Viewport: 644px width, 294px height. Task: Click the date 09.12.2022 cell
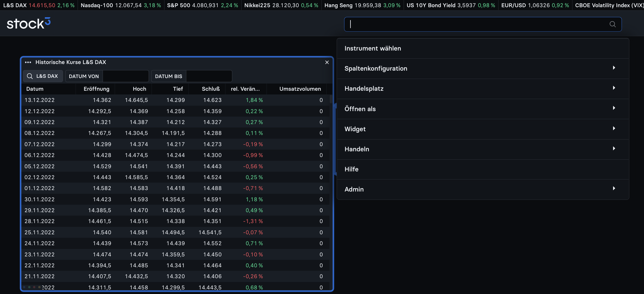39,122
